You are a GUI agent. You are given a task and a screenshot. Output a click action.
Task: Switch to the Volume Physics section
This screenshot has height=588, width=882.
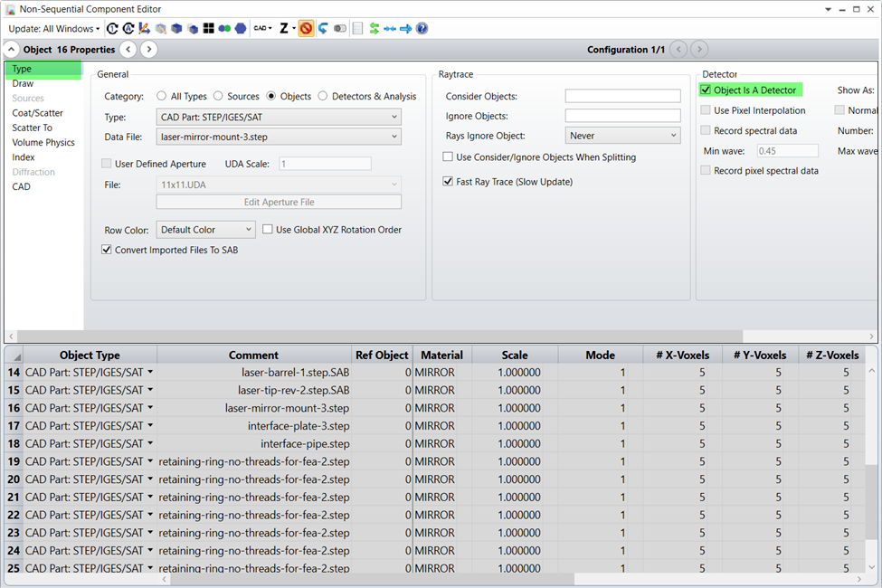[43, 143]
